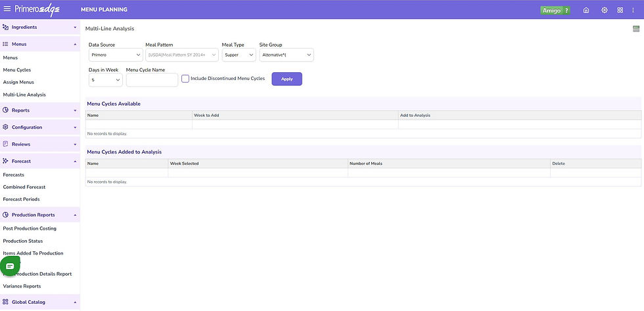
Task: Open Items Added To Production link
Action: tap(34, 253)
